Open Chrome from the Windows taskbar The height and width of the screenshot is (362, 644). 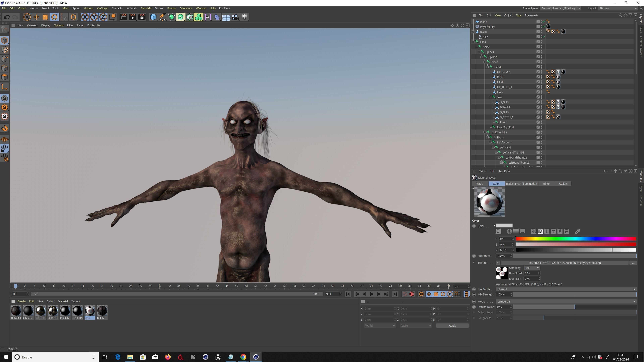(243, 357)
